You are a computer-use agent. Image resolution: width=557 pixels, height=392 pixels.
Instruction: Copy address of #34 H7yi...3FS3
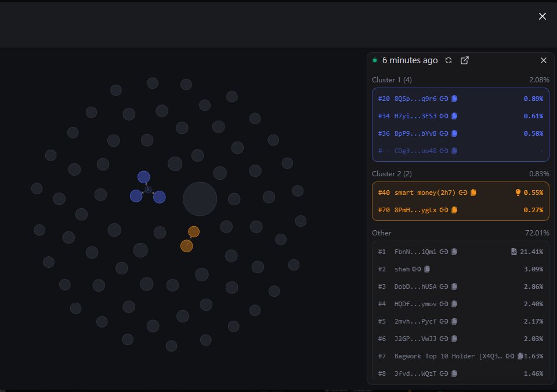pos(454,116)
